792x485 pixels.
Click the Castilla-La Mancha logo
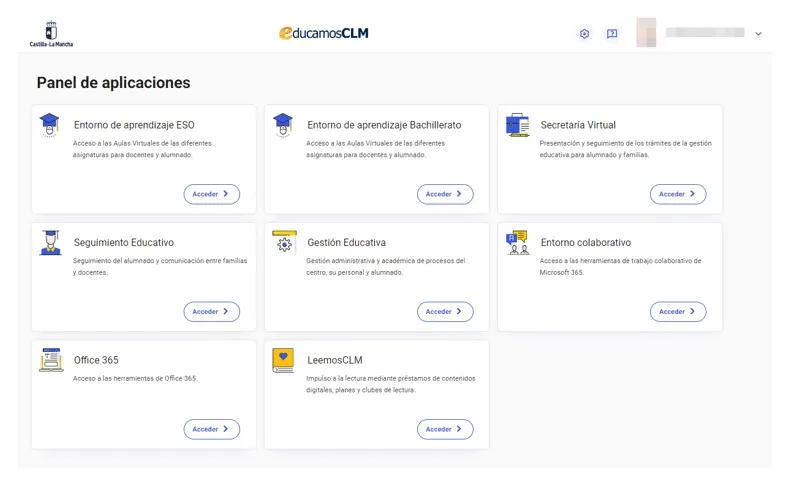click(51, 34)
